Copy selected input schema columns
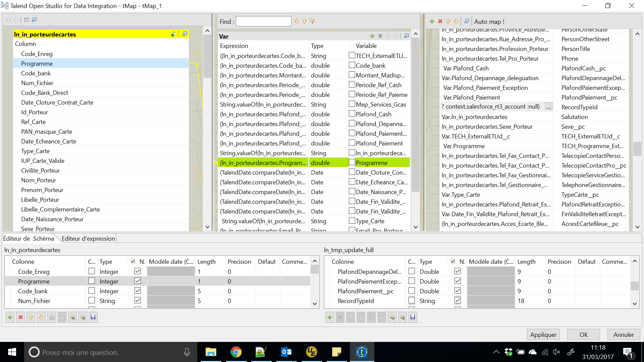This screenshot has height=362, width=644. click(x=52, y=317)
